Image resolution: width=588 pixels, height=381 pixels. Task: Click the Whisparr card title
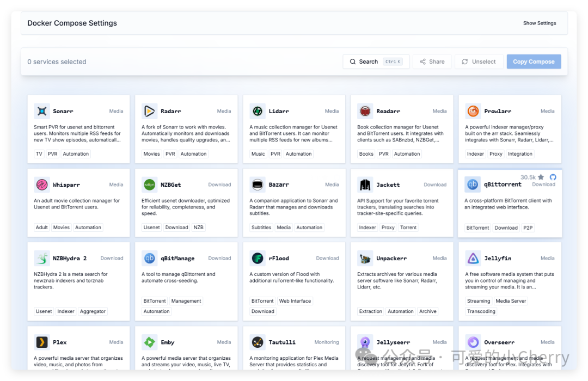pyautogui.click(x=66, y=185)
